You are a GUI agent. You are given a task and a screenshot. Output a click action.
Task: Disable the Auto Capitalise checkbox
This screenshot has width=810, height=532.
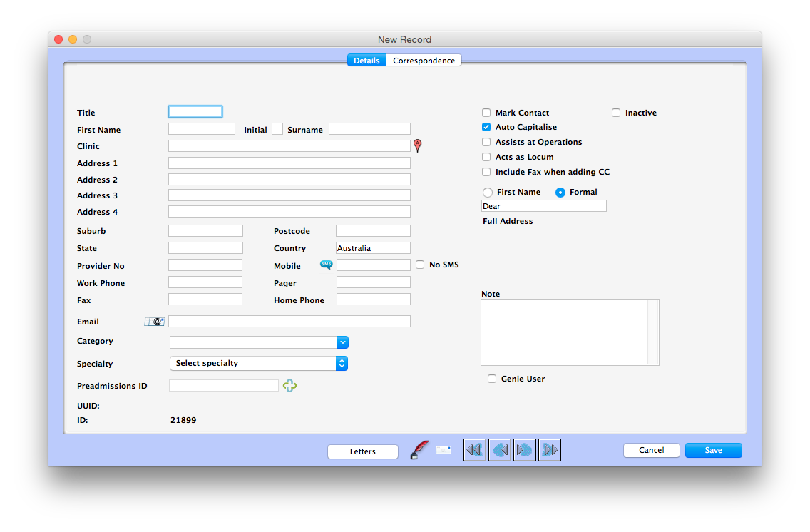click(486, 126)
